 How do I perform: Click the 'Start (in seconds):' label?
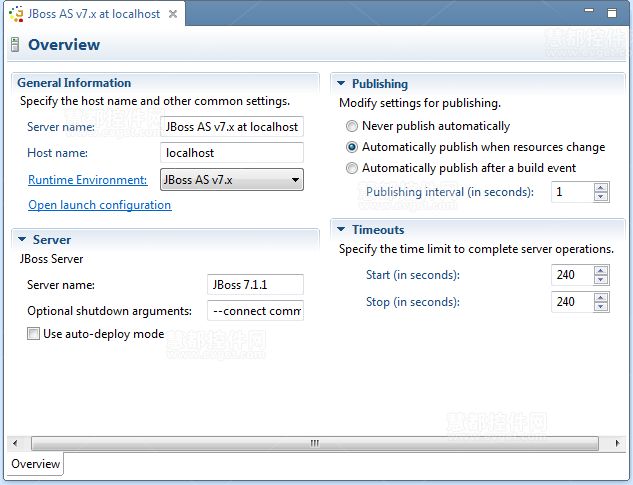(413, 275)
